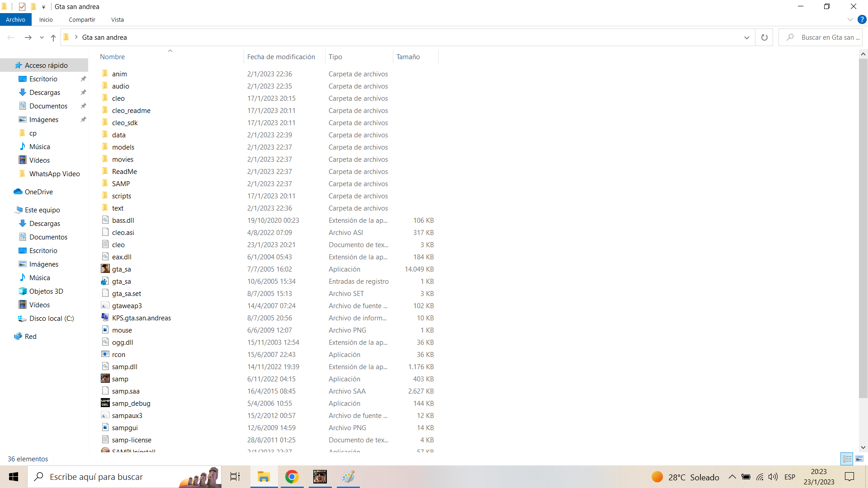Screen dimensions: 868x488
Task: Select the rcon application icon
Action: pos(105,354)
